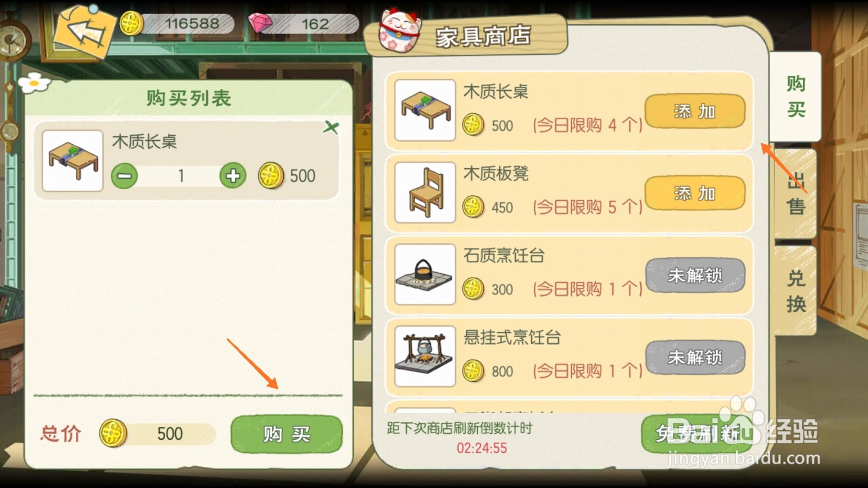The image size is (868, 488).
Task: Switch to the 兑换 side tab
Action: (795, 291)
